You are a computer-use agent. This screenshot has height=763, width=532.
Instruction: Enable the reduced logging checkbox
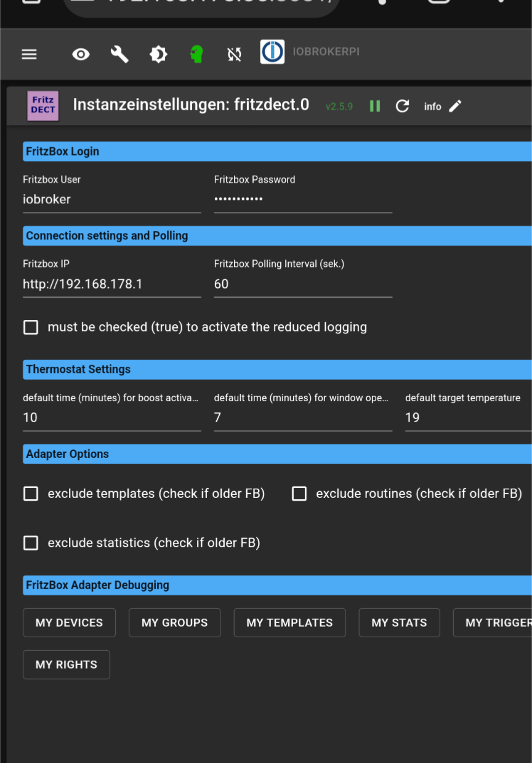[x=31, y=327]
